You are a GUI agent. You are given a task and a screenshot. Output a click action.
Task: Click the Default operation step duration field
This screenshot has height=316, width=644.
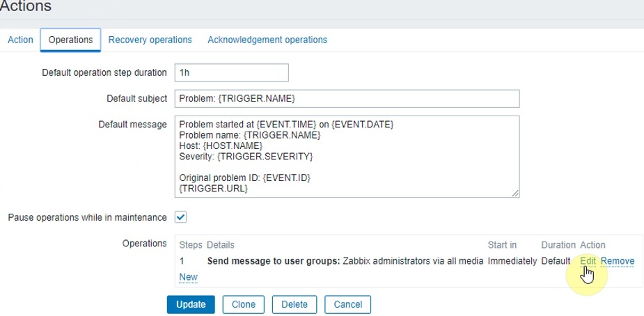coord(230,72)
